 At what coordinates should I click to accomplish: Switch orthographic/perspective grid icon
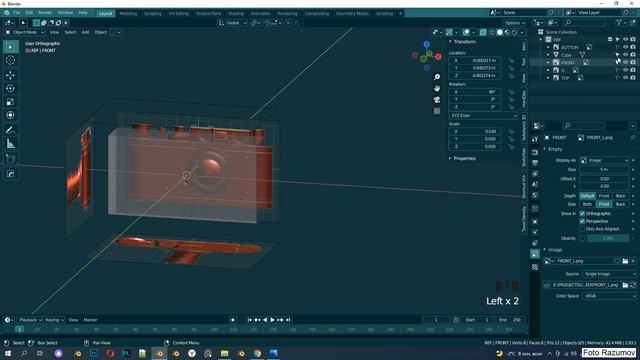coord(437,111)
